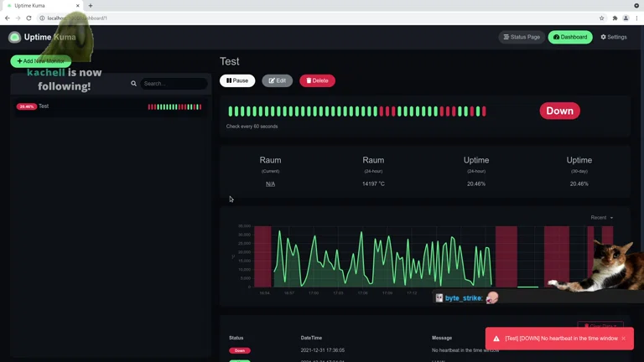Click the 14197 °C average value
The height and width of the screenshot is (362, 644).
pyautogui.click(x=373, y=184)
